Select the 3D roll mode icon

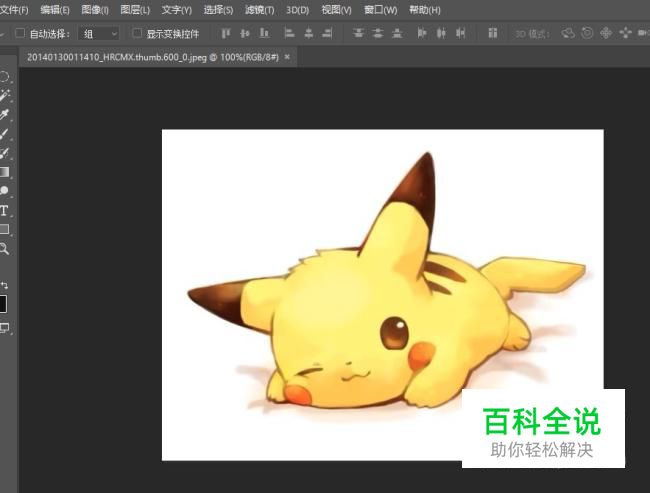point(587,33)
